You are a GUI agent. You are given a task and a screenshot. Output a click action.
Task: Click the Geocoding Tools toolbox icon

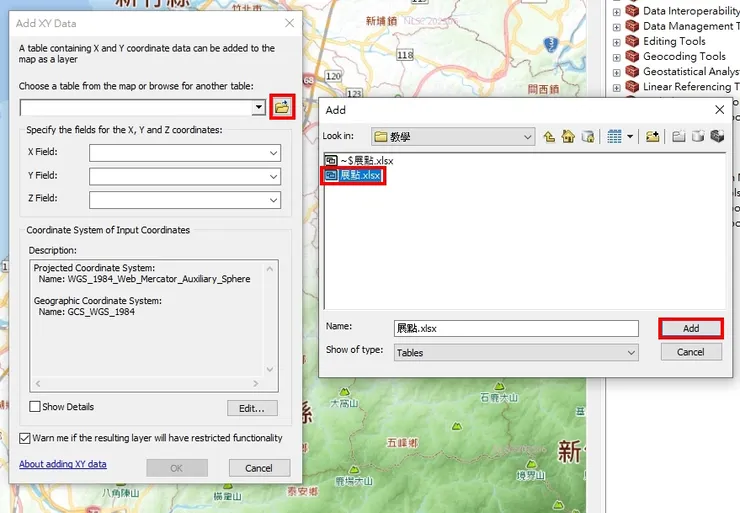tap(632, 56)
